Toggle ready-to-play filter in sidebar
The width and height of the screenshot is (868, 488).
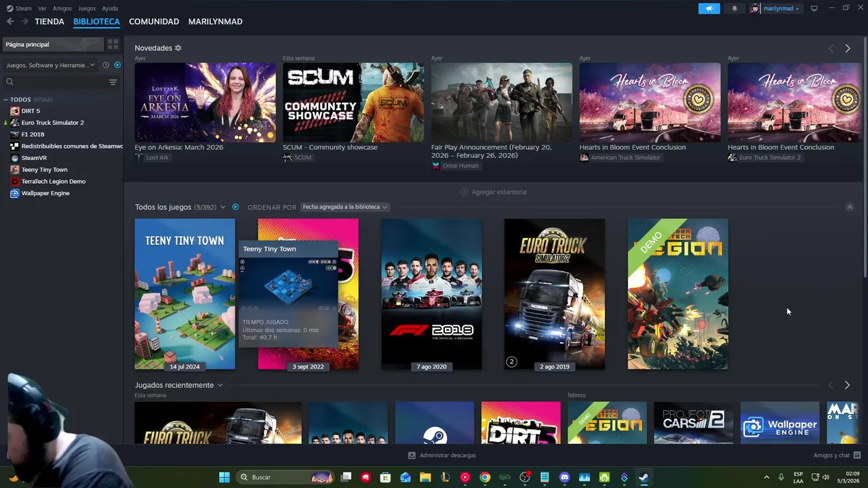pos(117,65)
